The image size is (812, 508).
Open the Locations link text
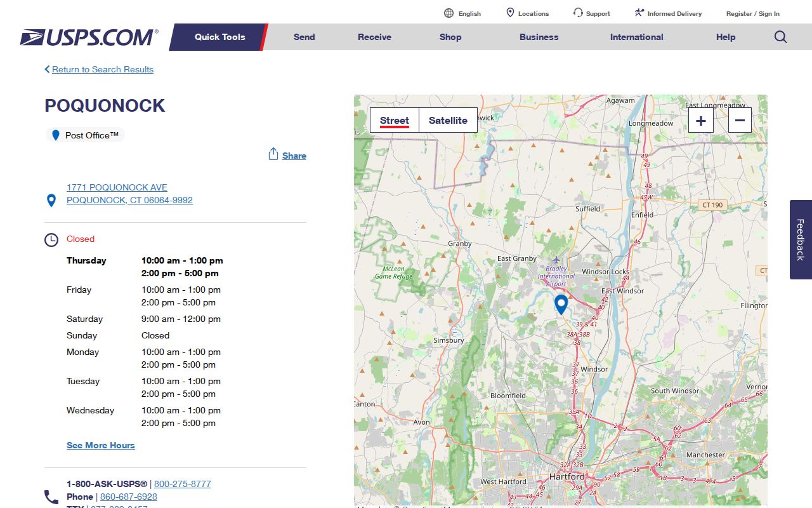[x=534, y=13]
